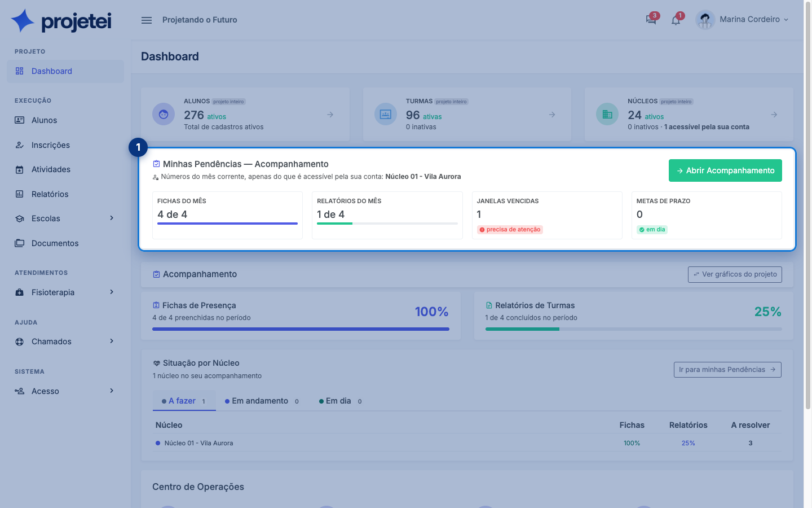Image resolution: width=812 pixels, height=508 pixels.
Task: Click the Documentos folder icon
Action: pos(20,243)
